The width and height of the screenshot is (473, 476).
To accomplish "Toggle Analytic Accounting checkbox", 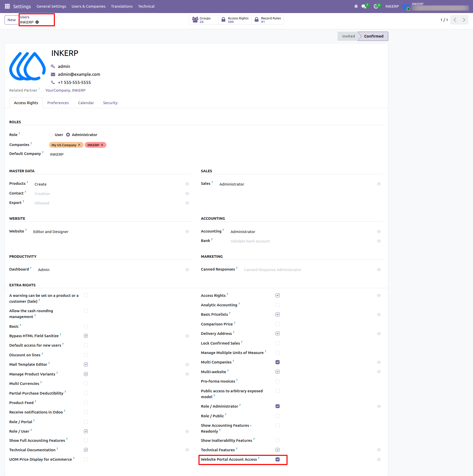I will click(x=278, y=305).
